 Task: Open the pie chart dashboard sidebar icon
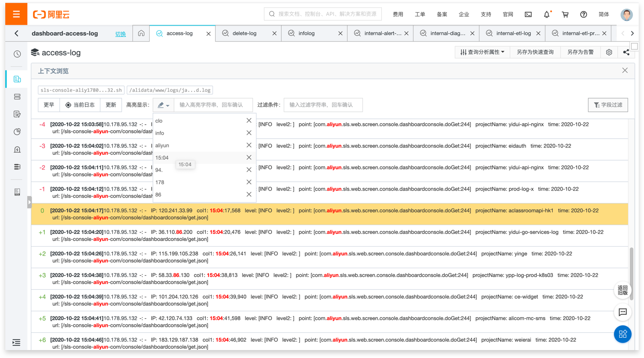(x=17, y=132)
